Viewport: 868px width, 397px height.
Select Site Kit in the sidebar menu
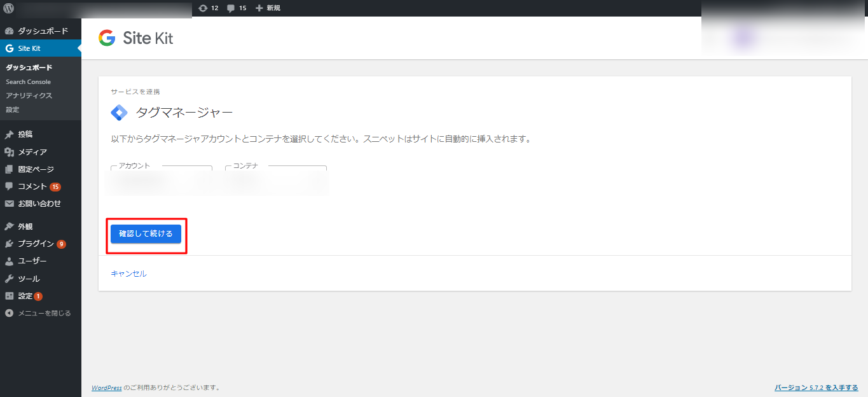pos(41,48)
